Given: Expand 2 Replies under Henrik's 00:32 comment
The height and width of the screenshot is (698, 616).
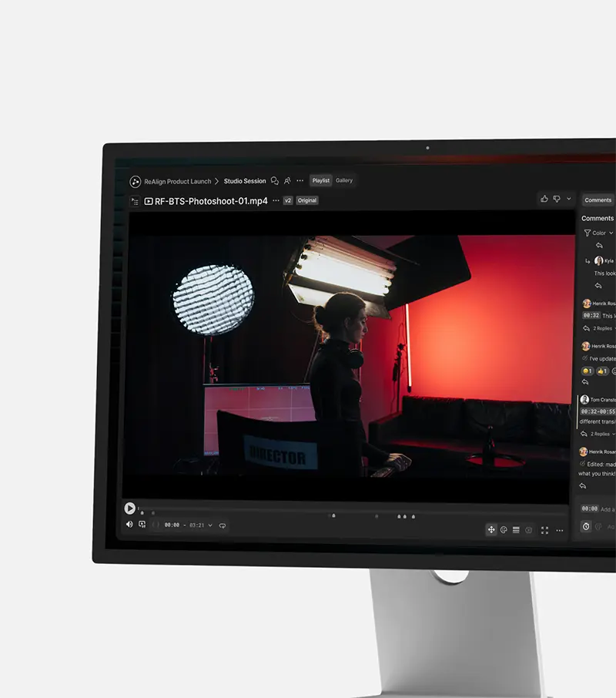Looking at the screenshot, I should (603, 328).
